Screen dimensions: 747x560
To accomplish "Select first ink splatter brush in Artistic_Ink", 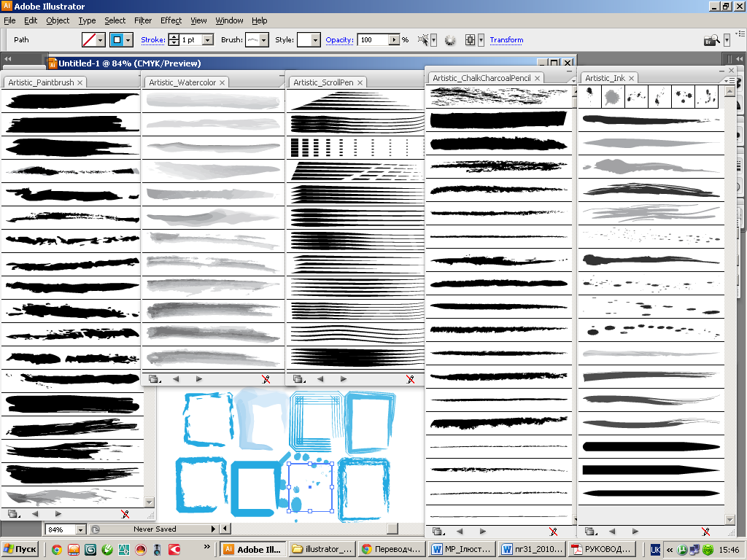I will pos(589,97).
